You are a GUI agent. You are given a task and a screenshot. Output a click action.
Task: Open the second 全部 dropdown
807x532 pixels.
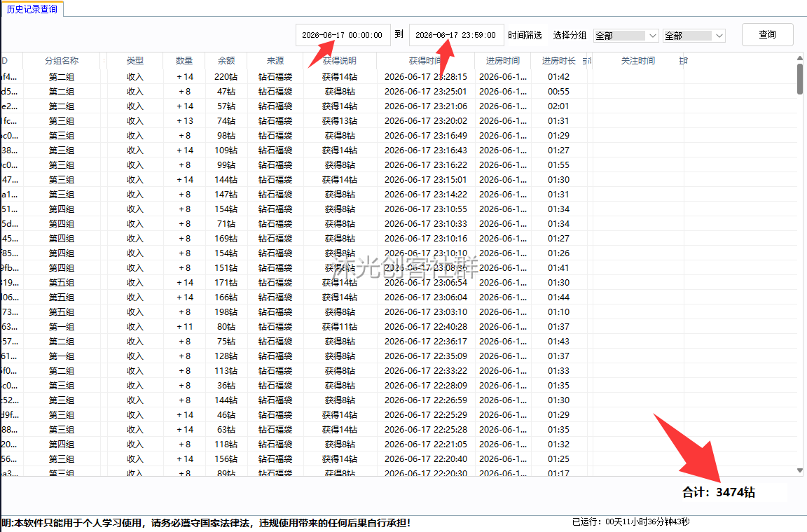pos(694,36)
